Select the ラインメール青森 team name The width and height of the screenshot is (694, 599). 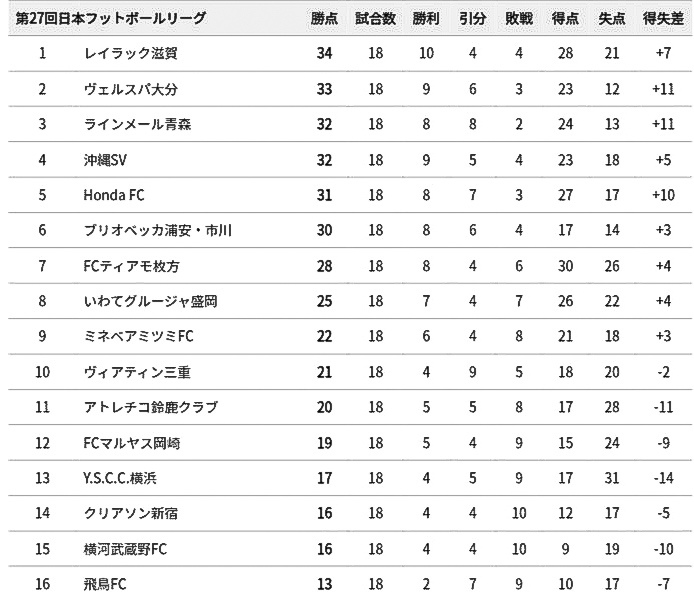137,124
